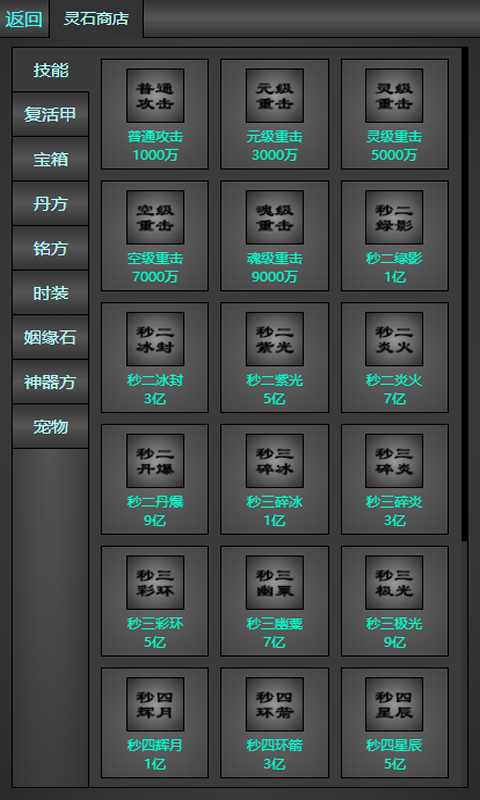Choose the 秒三碎炎 skill icon

pyautogui.click(x=394, y=461)
